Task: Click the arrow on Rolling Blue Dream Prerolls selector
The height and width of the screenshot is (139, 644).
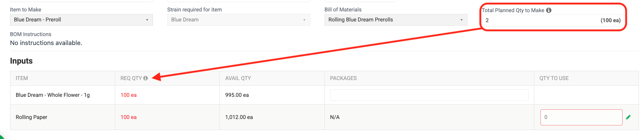Action: pyautogui.click(x=461, y=20)
